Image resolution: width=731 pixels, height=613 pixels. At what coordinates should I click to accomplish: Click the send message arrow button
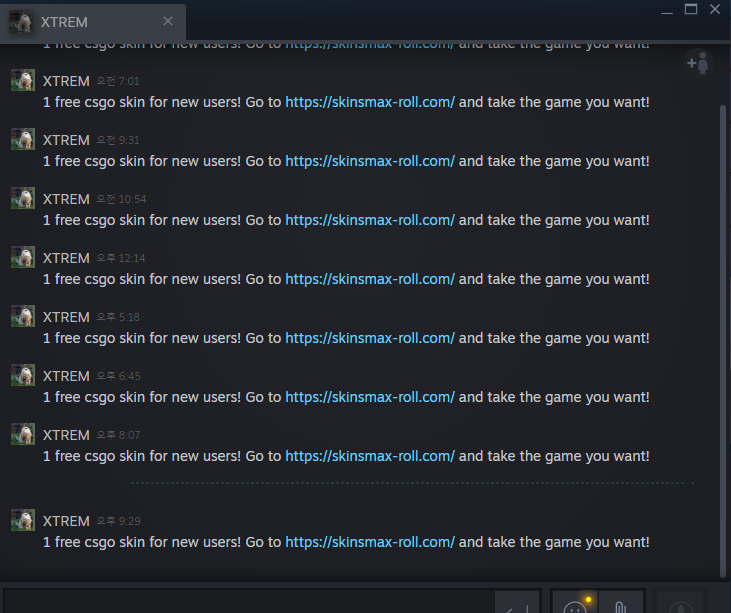pyautogui.click(x=517, y=604)
